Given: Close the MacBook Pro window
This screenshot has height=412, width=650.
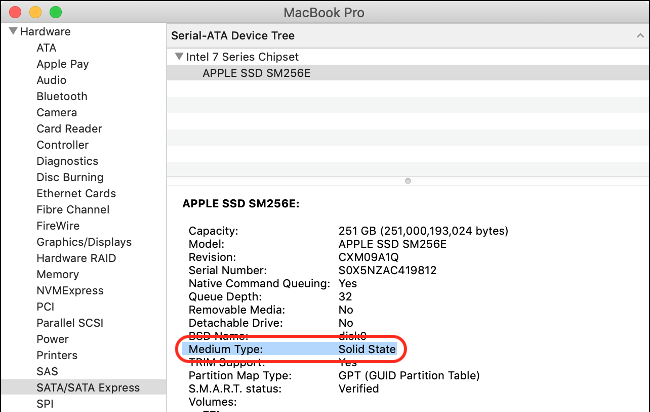Looking at the screenshot, I should tap(15, 12).
